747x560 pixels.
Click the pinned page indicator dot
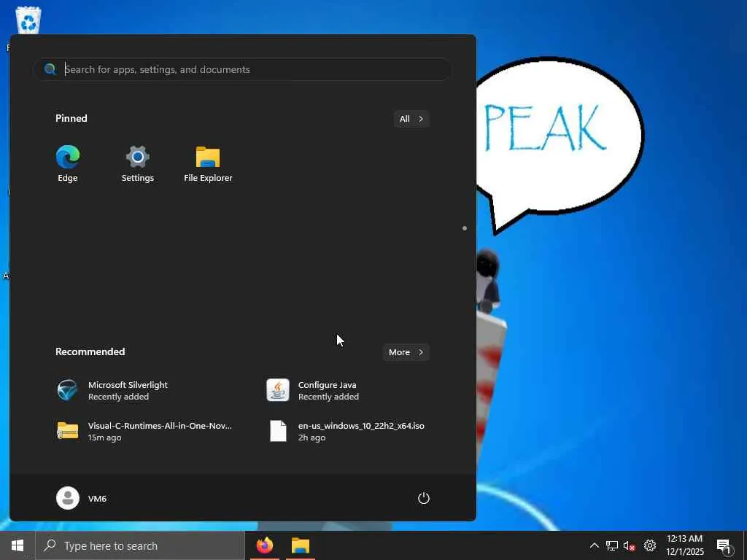pos(465,228)
